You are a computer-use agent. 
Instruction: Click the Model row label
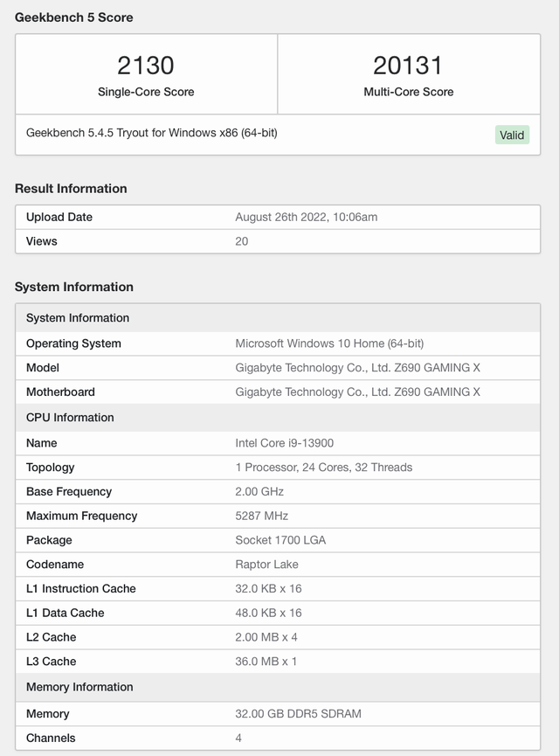point(43,367)
